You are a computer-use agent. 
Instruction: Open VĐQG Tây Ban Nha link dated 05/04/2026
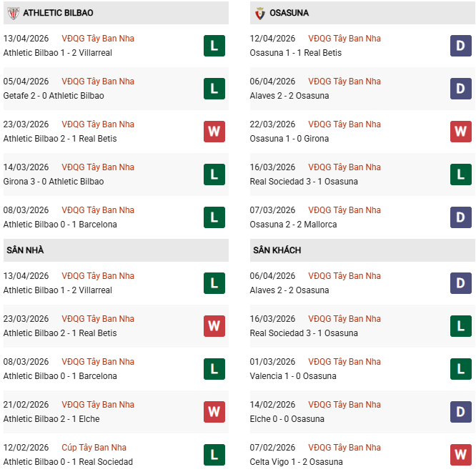98,82
